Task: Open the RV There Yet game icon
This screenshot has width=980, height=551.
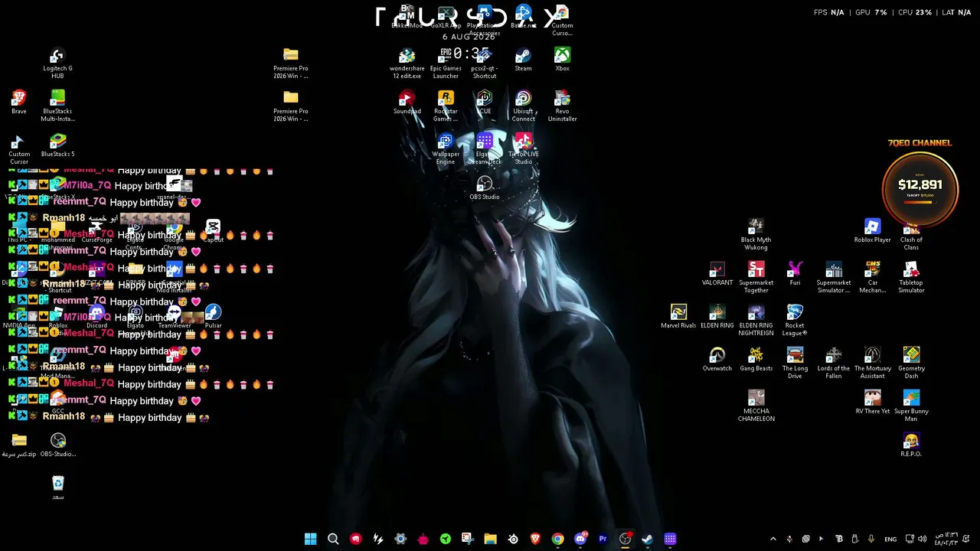Action: click(x=872, y=403)
